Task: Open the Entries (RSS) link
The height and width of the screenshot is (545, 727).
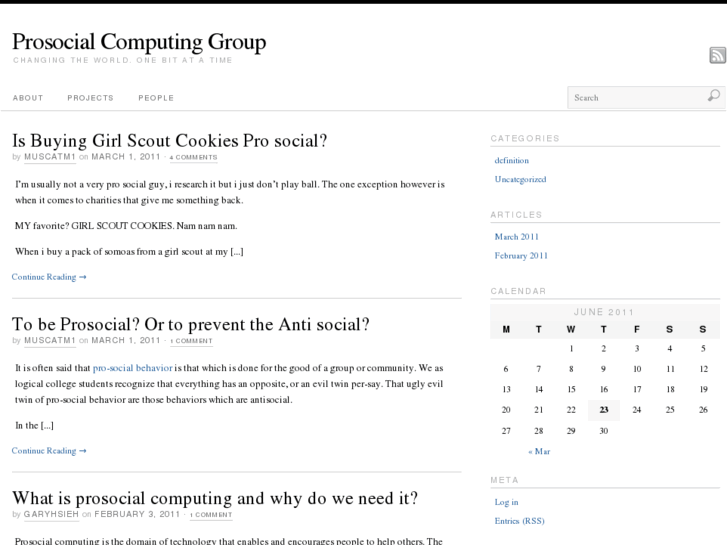Action: [519, 521]
